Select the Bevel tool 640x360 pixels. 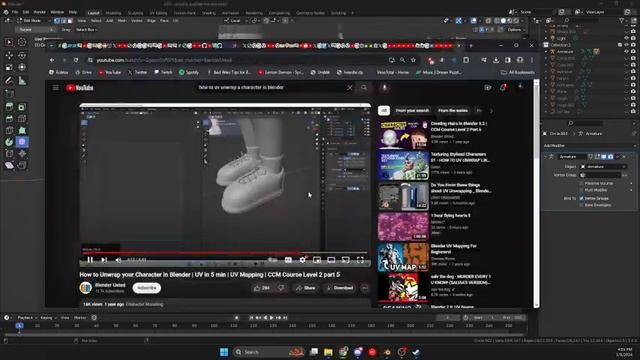click(x=9, y=119)
